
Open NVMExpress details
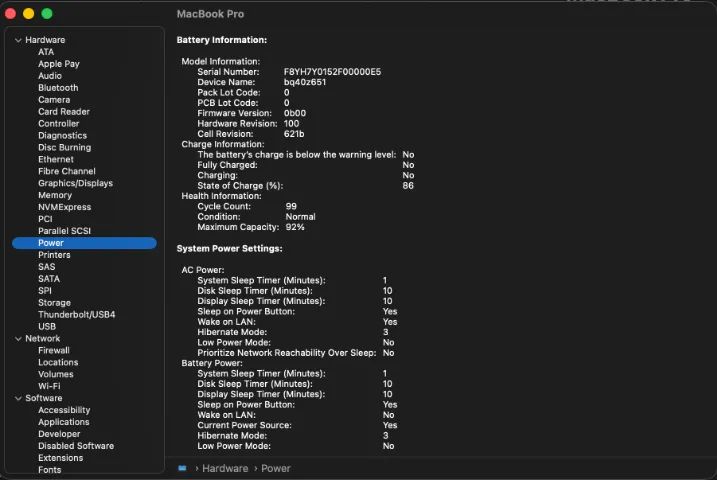coord(64,207)
